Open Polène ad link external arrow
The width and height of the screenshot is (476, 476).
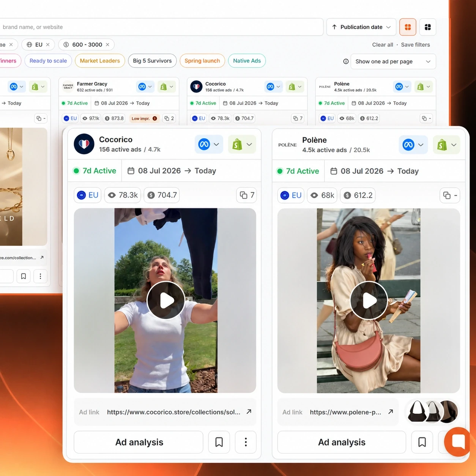click(x=391, y=411)
